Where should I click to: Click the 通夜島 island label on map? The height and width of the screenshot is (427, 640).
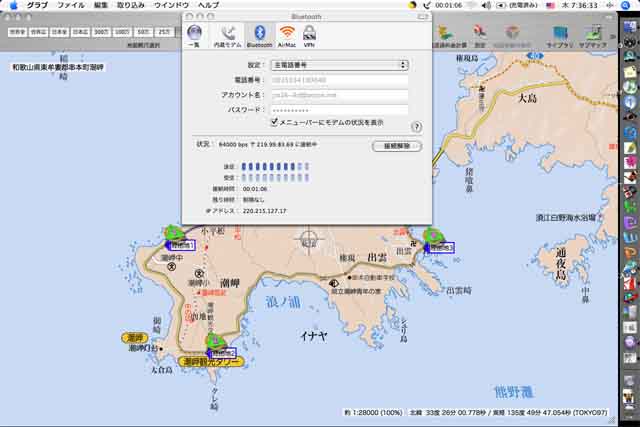tap(561, 264)
